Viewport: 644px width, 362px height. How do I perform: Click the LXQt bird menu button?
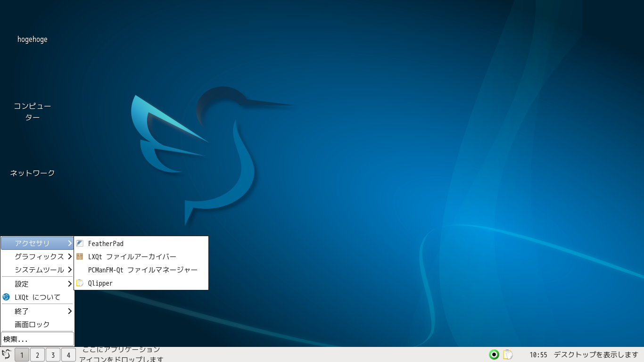pyautogui.click(x=7, y=354)
